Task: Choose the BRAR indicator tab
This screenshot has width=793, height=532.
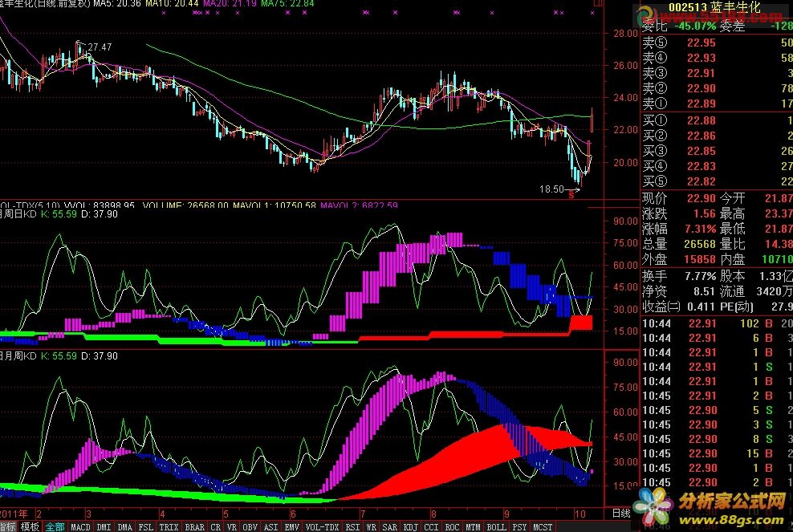Action: click(x=195, y=526)
